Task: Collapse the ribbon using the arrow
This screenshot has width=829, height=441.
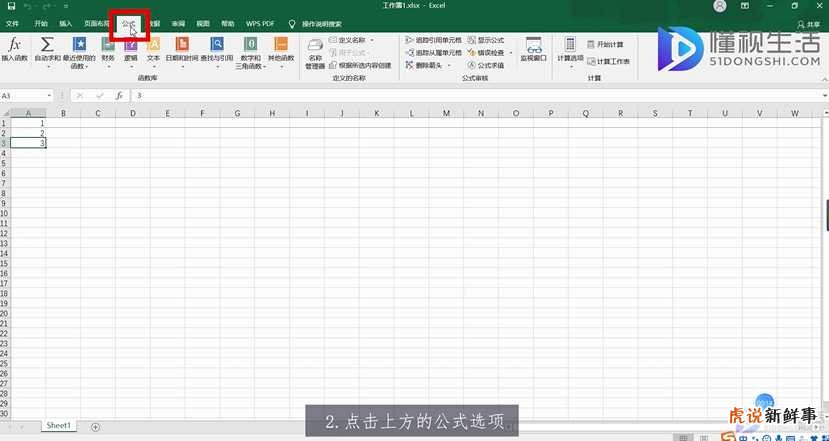Action: click(x=824, y=78)
